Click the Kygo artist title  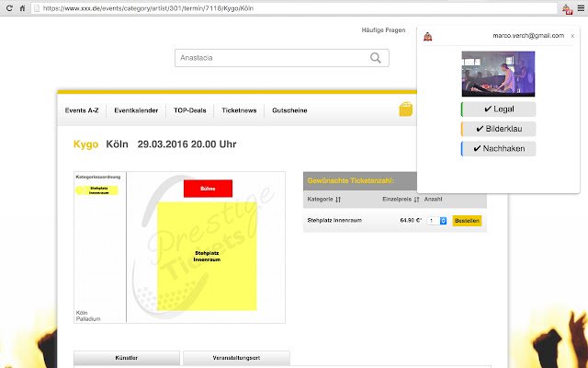85,144
